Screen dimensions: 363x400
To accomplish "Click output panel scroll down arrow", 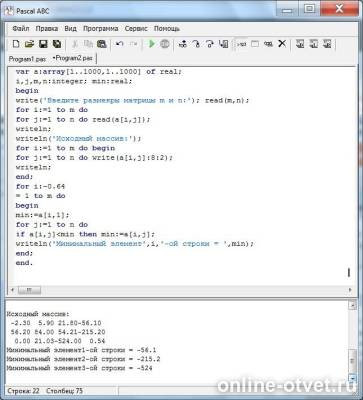I will point(352,378).
